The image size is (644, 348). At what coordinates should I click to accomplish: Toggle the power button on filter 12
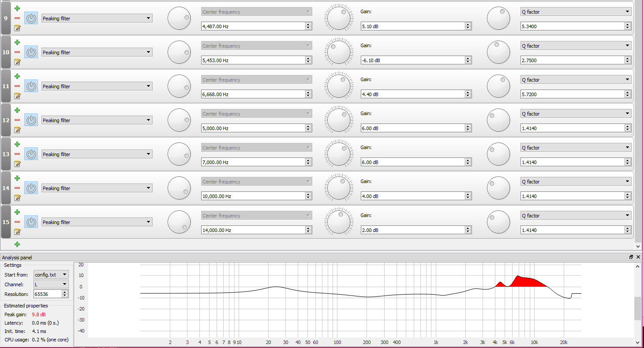tap(31, 120)
